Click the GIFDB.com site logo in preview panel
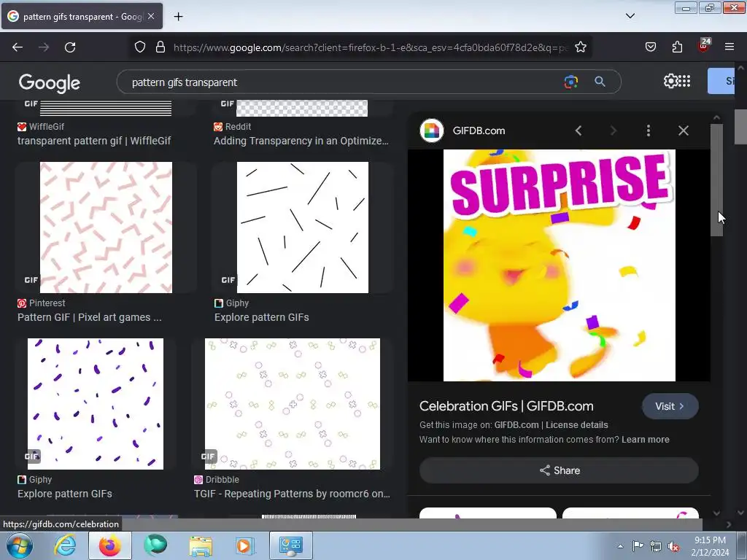 point(432,131)
